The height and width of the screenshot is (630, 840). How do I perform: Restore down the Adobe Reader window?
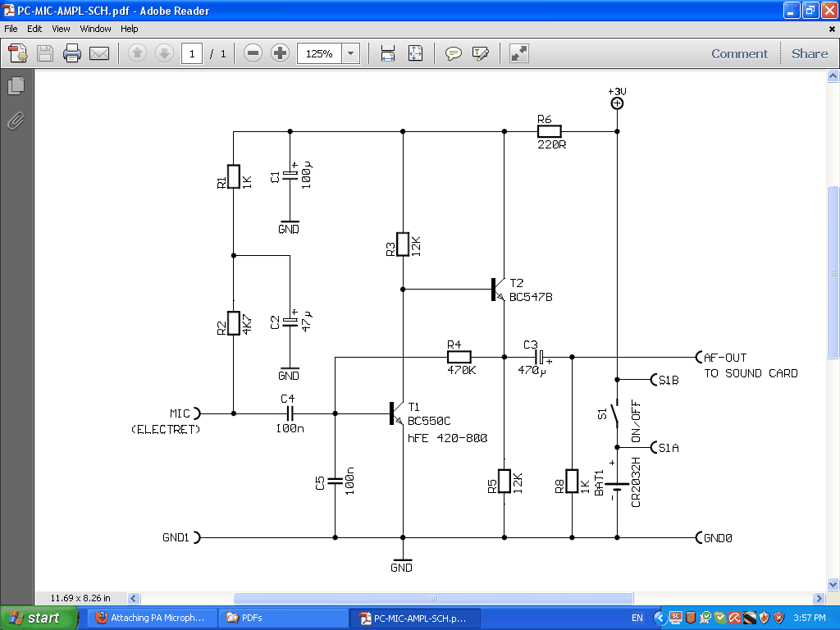tap(810, 10)
